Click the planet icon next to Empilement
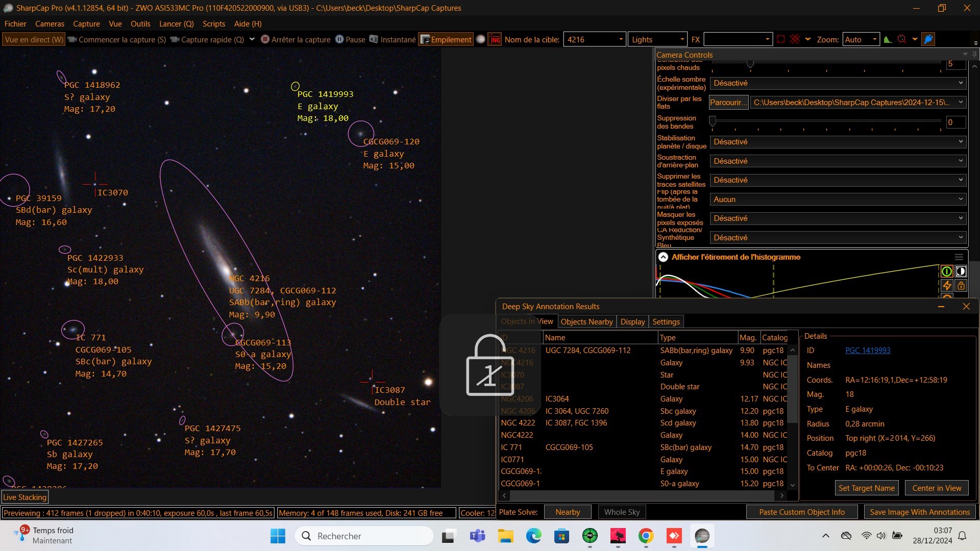This screenshot has height=551, width=980. 481,39
